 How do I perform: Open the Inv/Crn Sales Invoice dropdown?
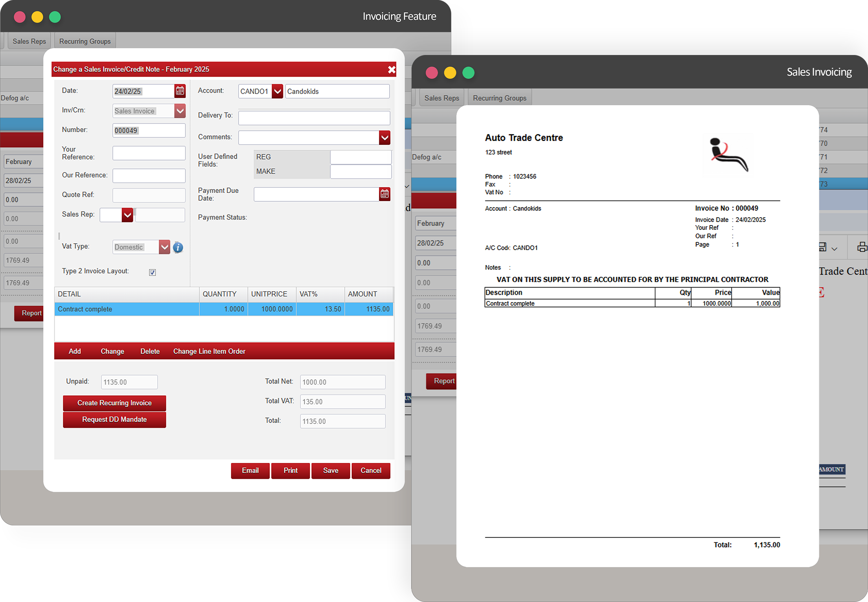click(180, 111)
